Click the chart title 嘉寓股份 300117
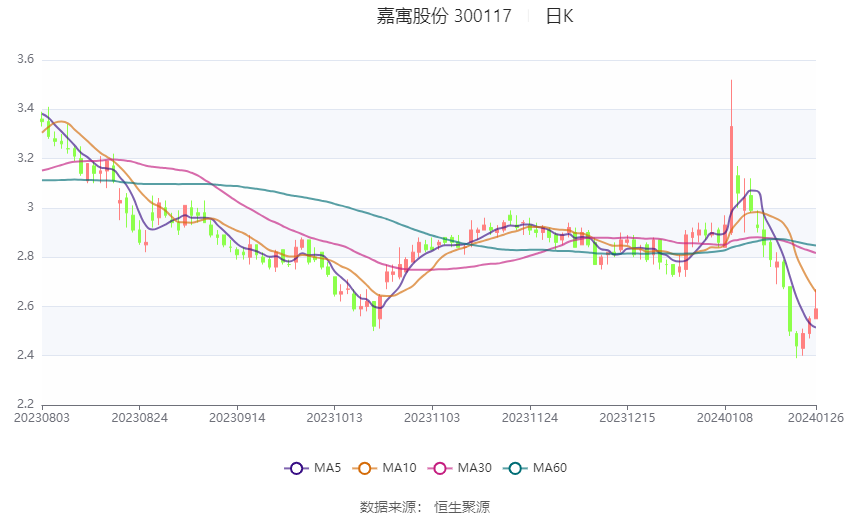This screenshot has height=517, width=850. (444, 16)
